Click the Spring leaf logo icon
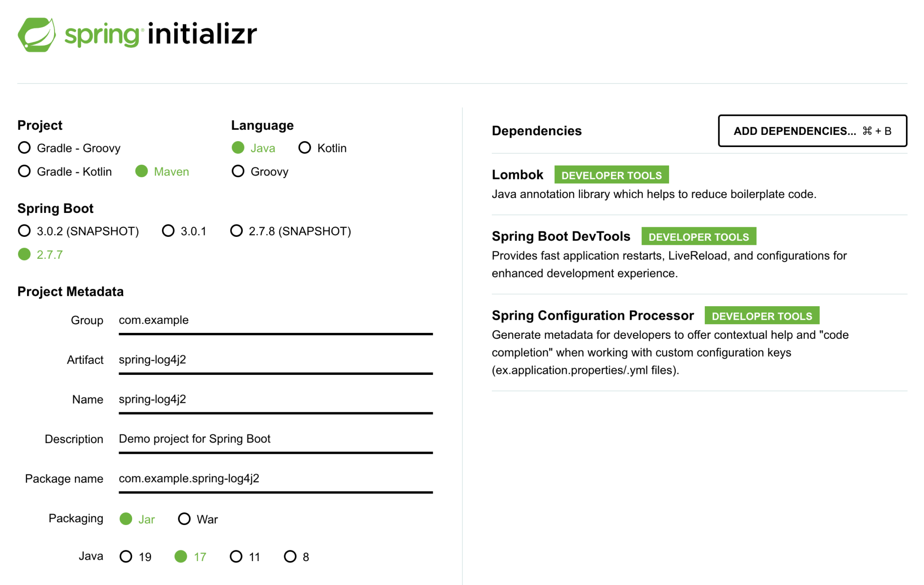 point(37,35)
